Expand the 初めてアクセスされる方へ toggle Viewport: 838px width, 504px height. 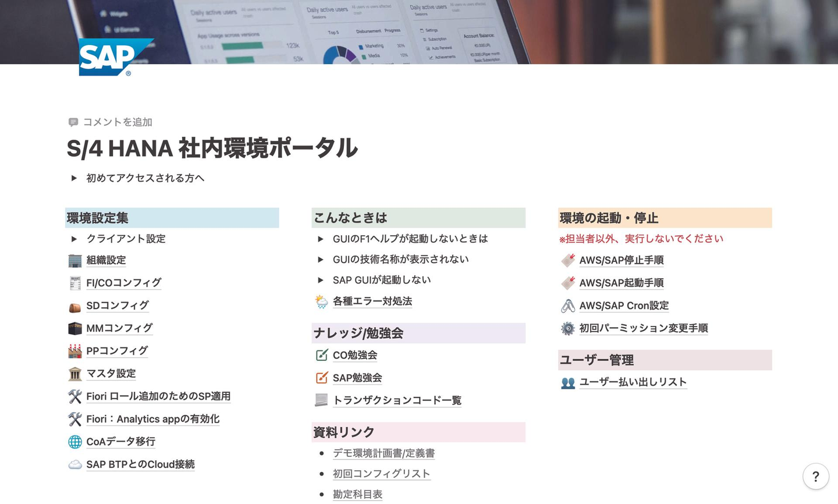[x=74, y=178]
